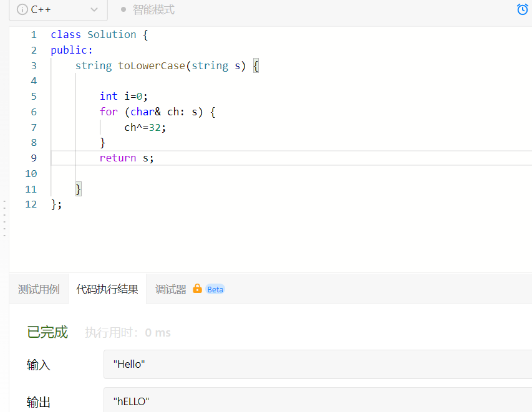Screen dimensions: 532x412
Task: Place cursor on "class Solution {" line
Action: (99, 34)
